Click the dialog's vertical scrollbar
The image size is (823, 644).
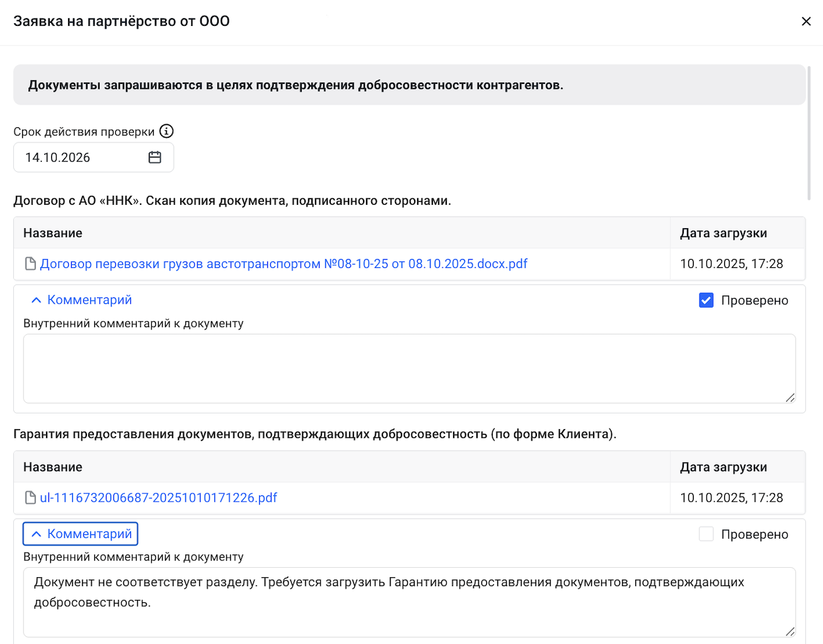pos(809,132)
